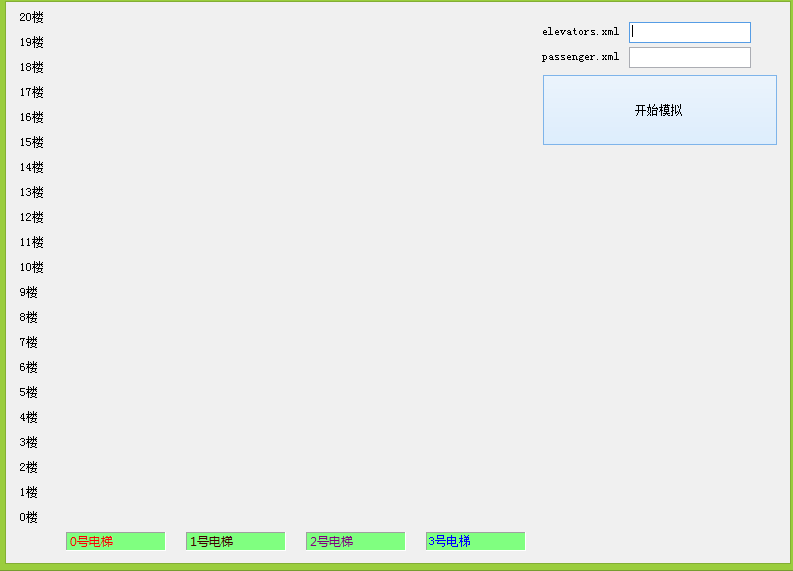
Task: Select the 2号电梯 elevator box
Action: 356,541
